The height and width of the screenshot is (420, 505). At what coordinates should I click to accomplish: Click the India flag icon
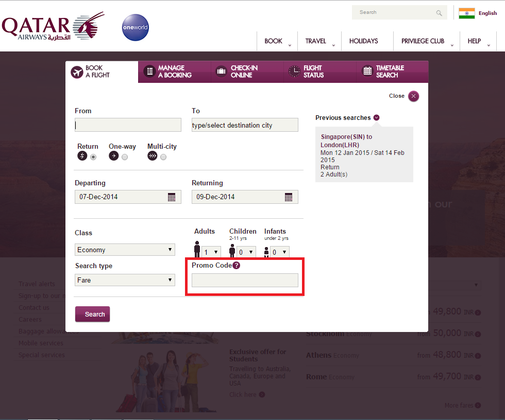coord(467,13)
